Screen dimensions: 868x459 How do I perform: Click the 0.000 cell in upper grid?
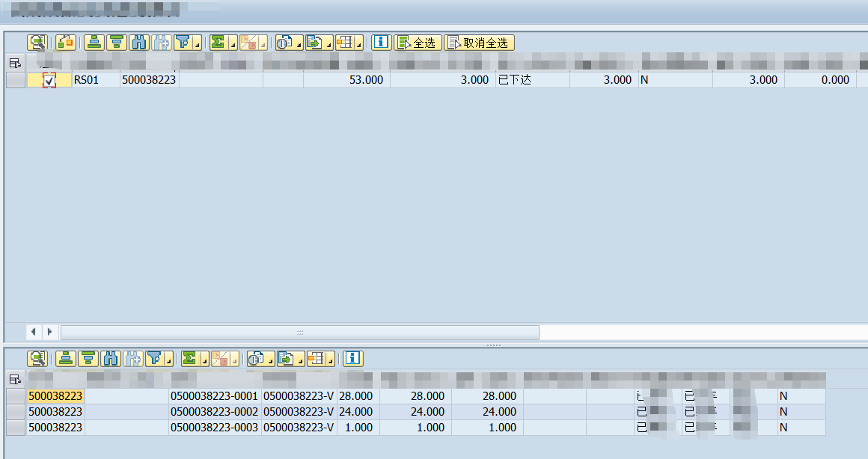(x=820, y=80)
